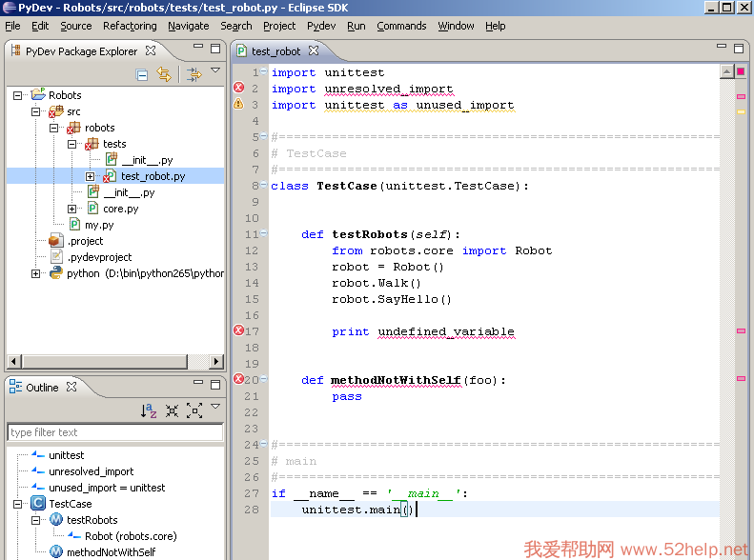Image resolution: width=754 pixels, height=560 pixels.
Task: Toggle alphabetical sort in Outline view
Action: click(149, 410)
